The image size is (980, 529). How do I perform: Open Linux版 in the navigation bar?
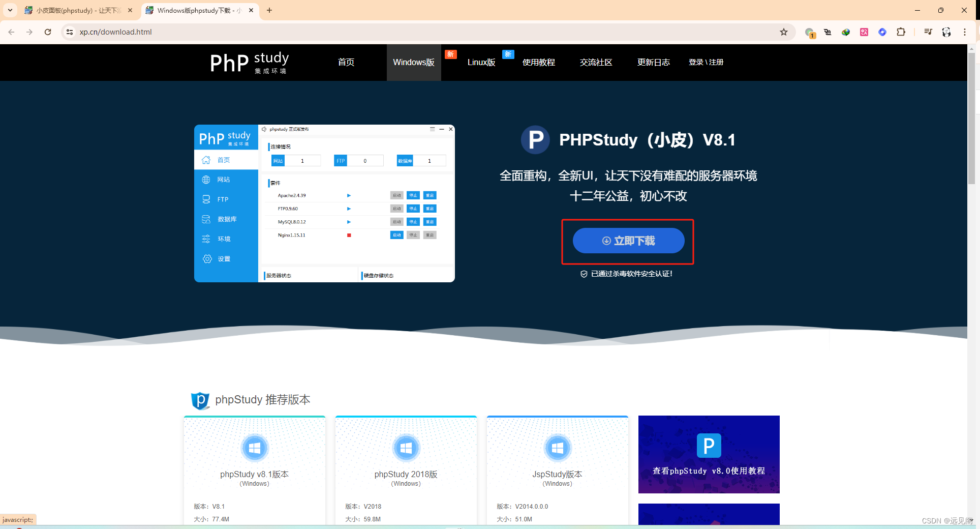481,62
